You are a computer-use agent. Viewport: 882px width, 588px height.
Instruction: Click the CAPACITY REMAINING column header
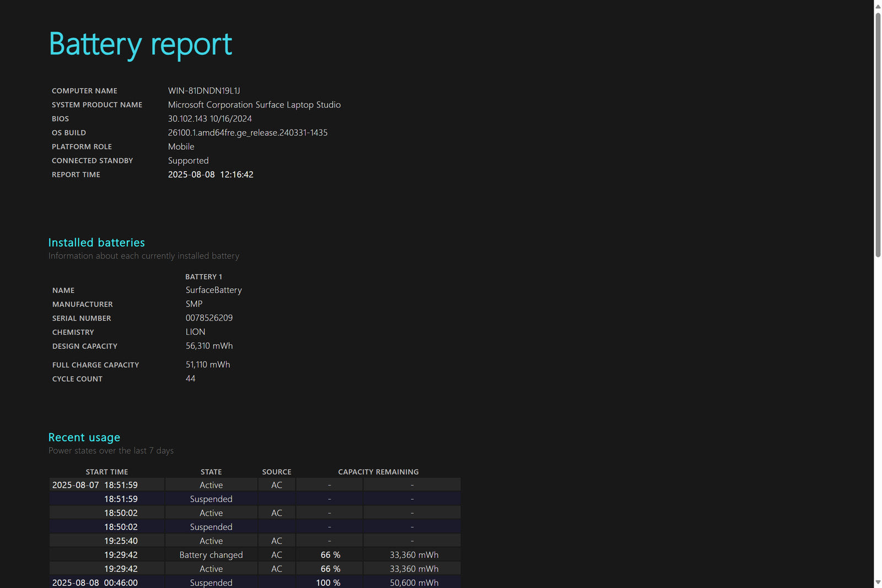point(378,472)
